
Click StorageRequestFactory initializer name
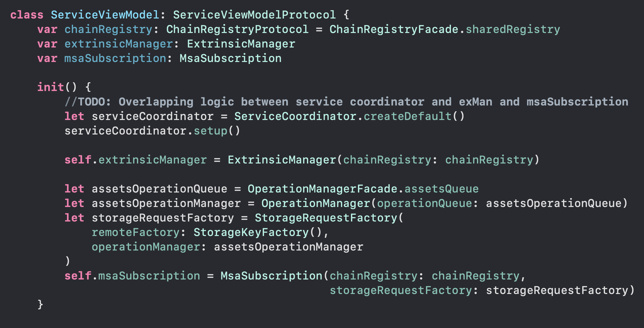326,218
